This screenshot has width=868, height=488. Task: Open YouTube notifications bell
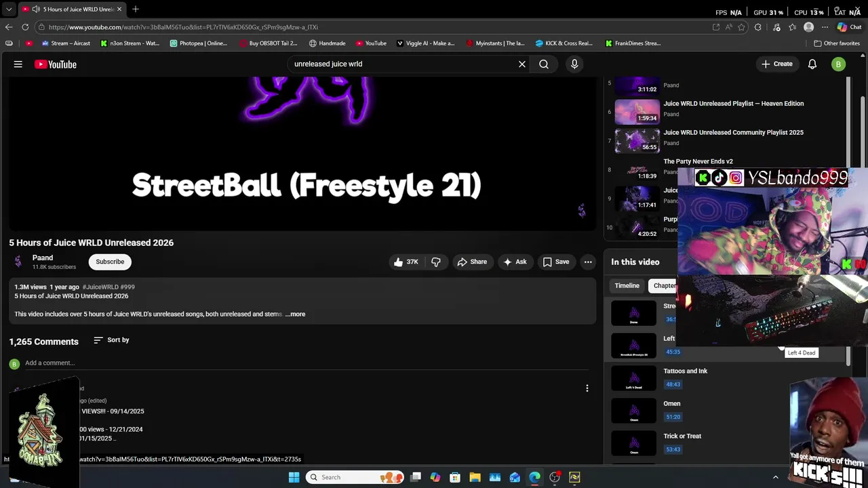pyautogui.click(x=812, y=64)
